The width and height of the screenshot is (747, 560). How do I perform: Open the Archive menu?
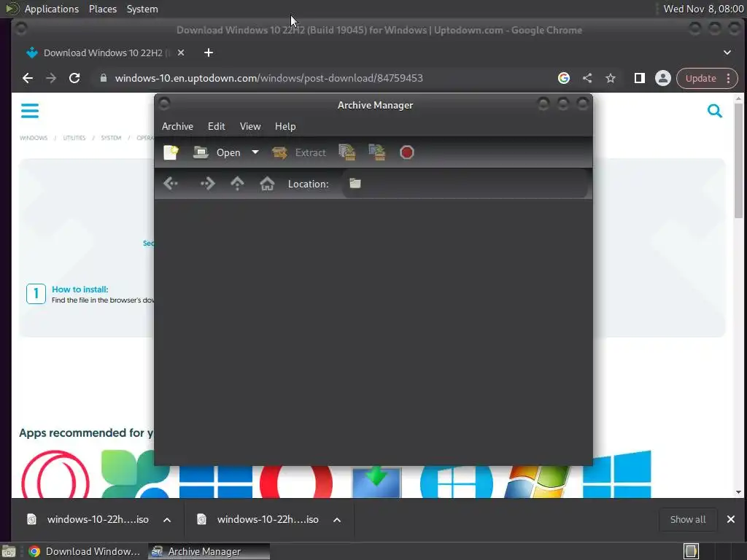pos(178,126)
